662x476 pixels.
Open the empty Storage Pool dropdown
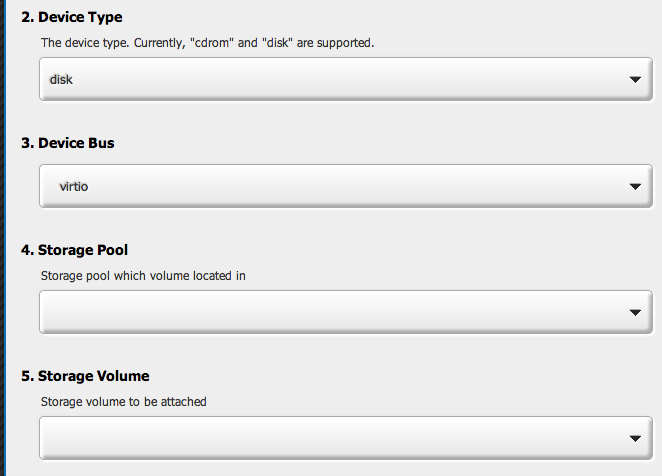(x=340, y=313)
